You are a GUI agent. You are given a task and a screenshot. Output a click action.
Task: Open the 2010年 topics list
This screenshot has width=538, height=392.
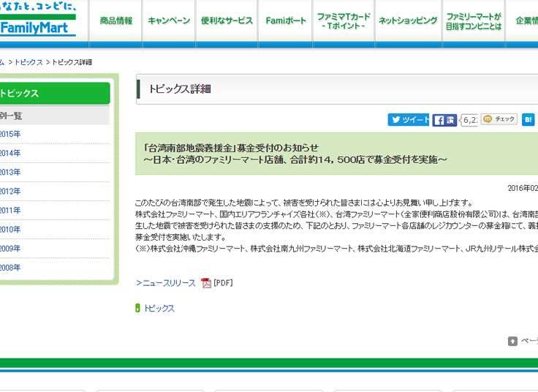(10, 230)
